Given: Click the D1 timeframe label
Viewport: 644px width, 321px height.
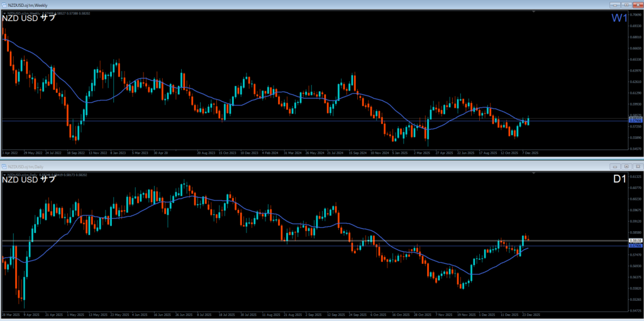Looking at the screenshot, I should (619, 181).
